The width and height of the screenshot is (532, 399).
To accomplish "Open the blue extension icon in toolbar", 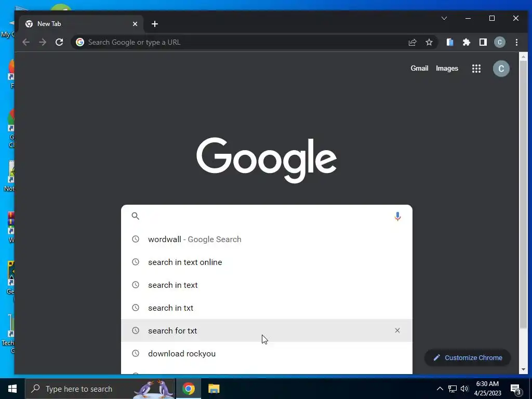I will pyautogui.click(x=450, y=42).
